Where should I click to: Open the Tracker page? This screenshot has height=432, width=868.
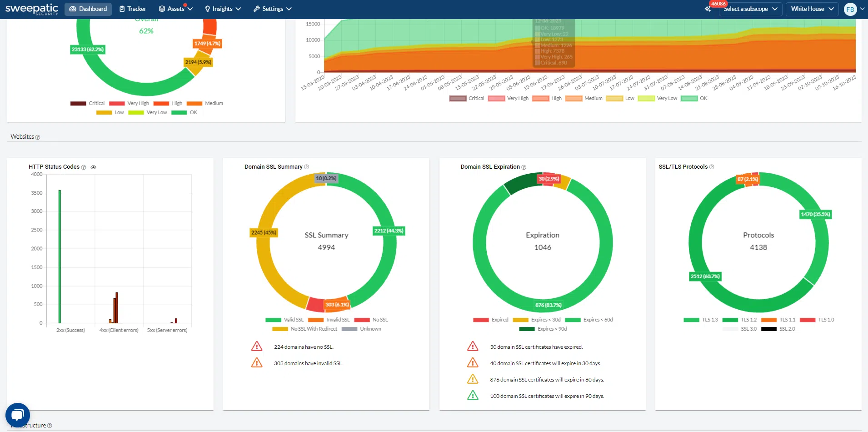pyautogui.click(x=132, y=9)
